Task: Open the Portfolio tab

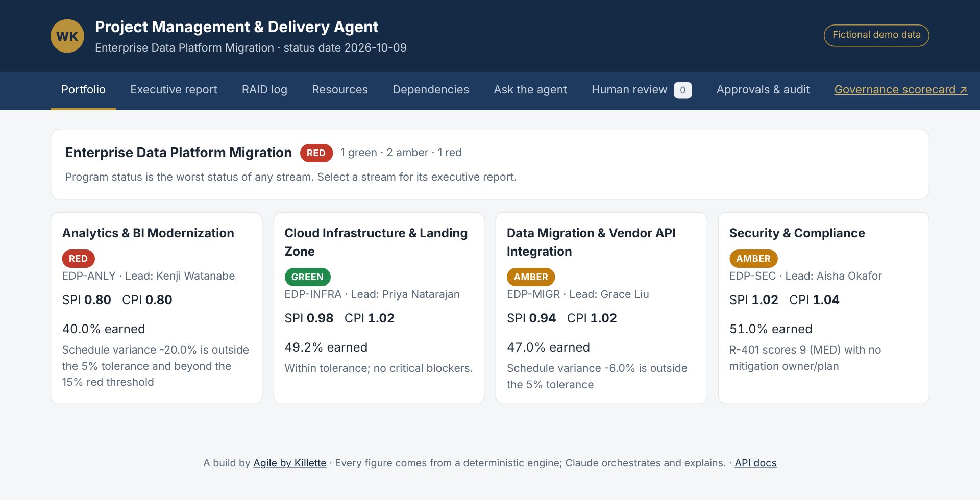Action: coord(83,90)
